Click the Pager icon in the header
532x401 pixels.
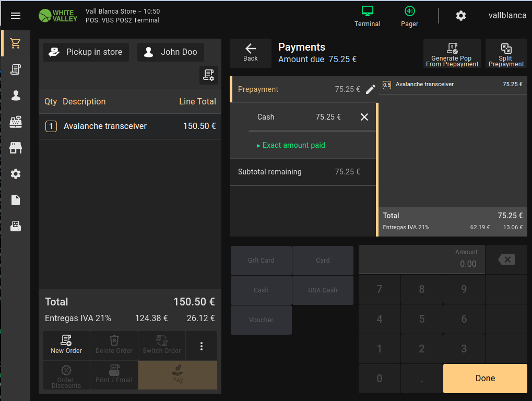click(409, 17)
